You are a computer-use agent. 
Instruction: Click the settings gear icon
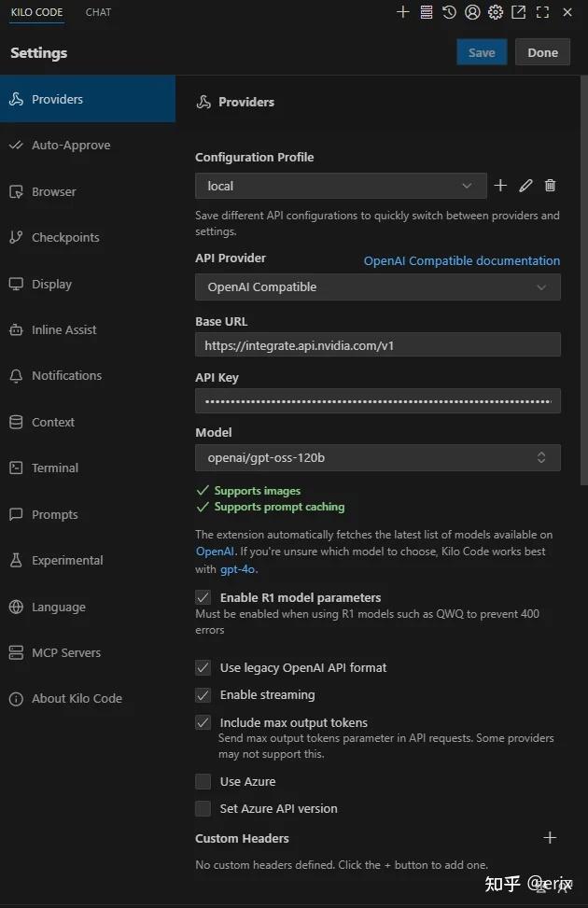(x=496, y=12)
